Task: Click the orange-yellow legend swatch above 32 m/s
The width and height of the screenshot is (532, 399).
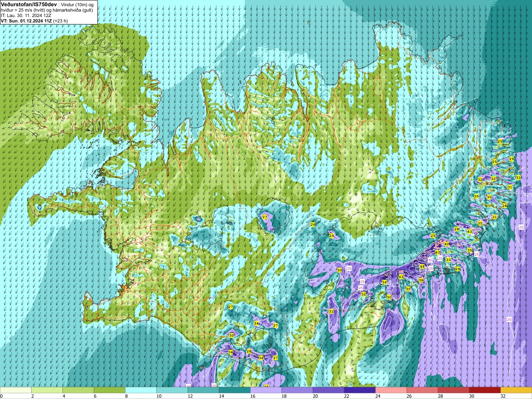Action: click(516, 390)
